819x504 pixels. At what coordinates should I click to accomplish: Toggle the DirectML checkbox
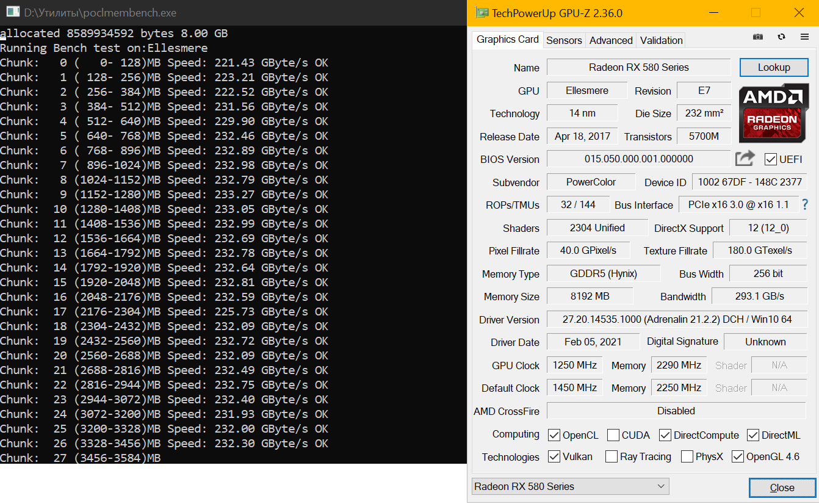pyautogui.click(x=753, y=435)
